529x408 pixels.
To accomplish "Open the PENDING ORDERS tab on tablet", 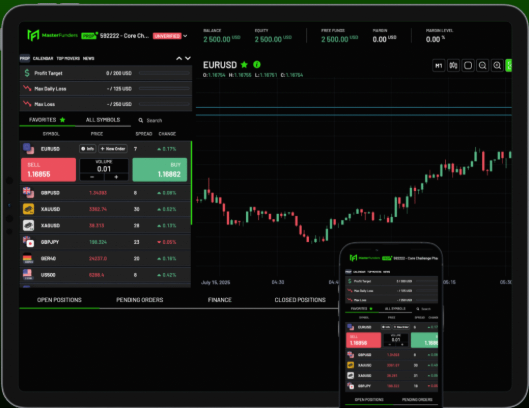I will click(x=140, y=300).
